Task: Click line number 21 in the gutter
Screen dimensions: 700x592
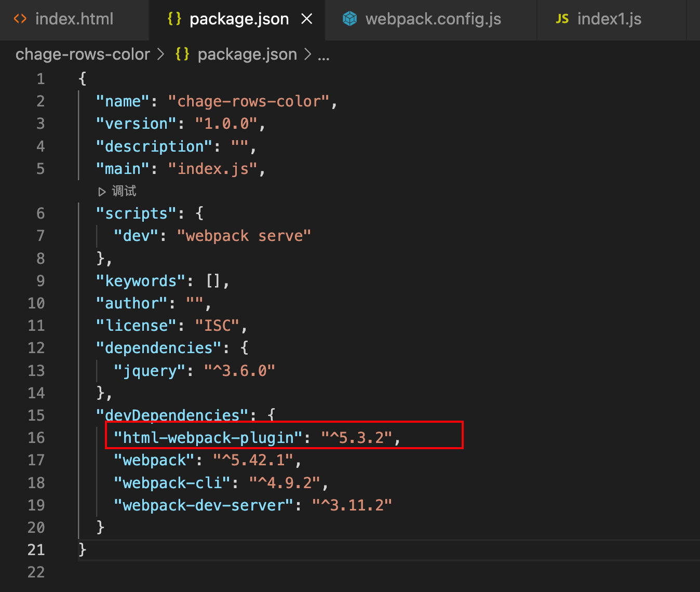Action: coord(36,549)
